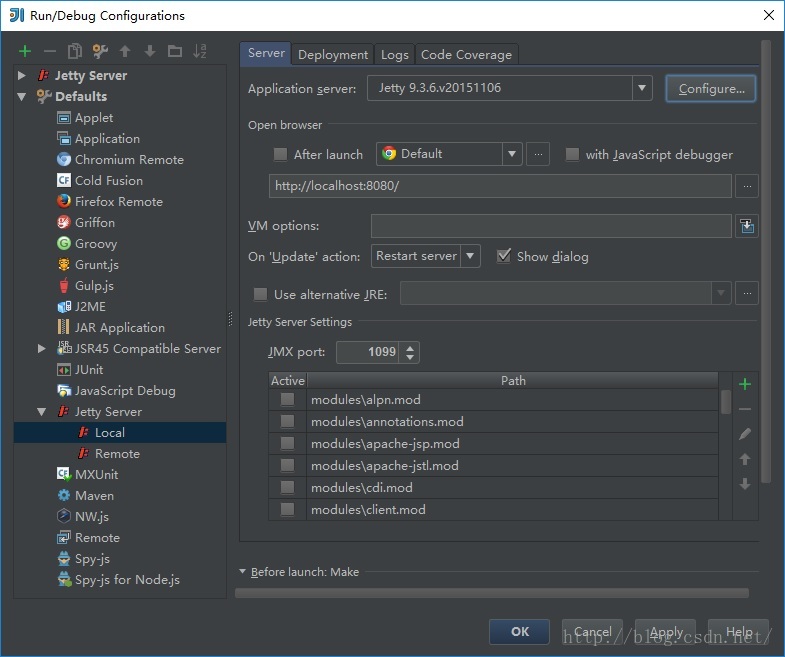
Task: Click the green plus add configuration icon
Action: [25, 51]
